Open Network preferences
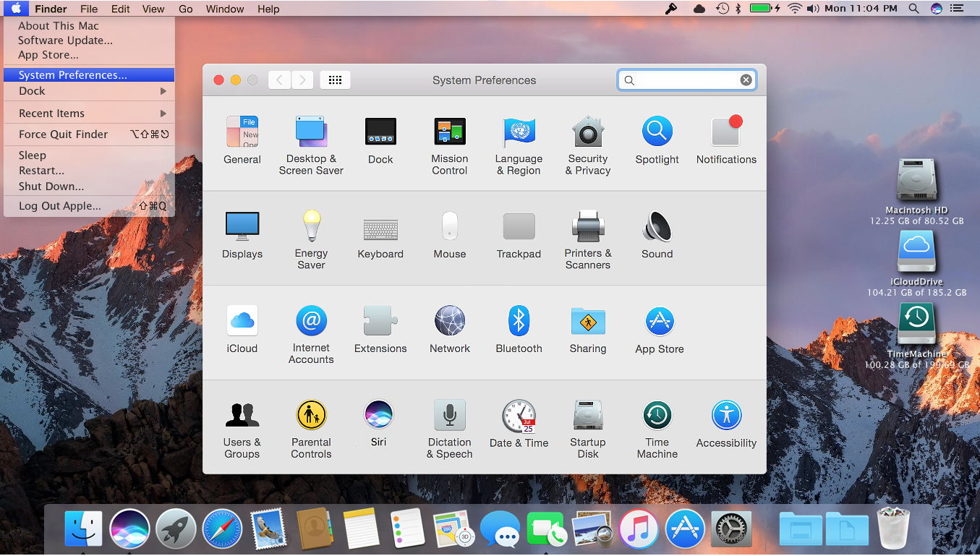 point(450,330)
